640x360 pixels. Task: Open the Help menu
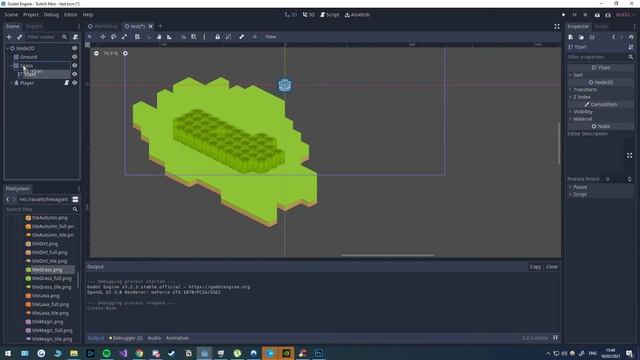click(x=88, y=15)
